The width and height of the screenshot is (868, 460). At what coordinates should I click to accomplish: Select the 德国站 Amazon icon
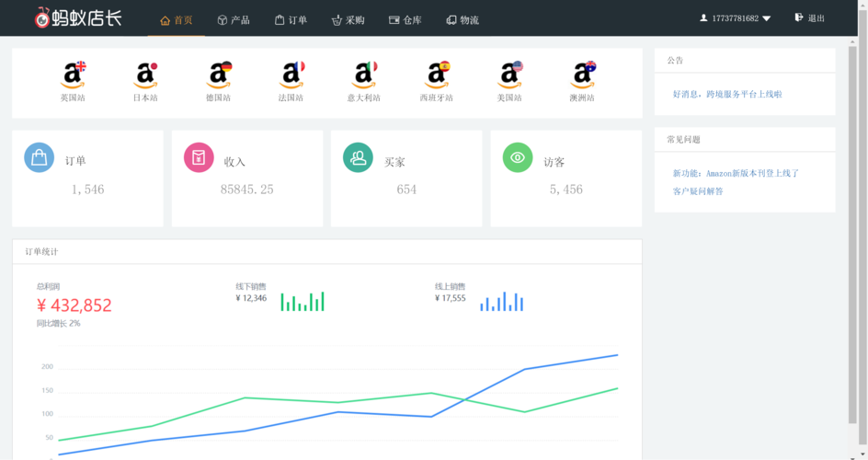[218, 75]
